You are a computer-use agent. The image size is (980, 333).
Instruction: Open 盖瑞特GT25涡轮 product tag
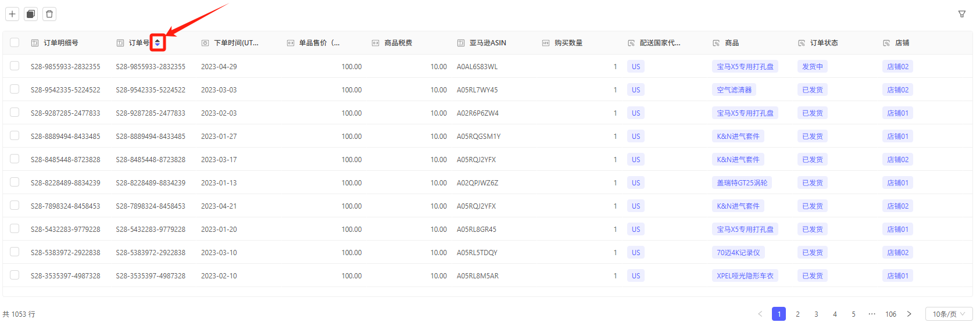pos(742,182)
